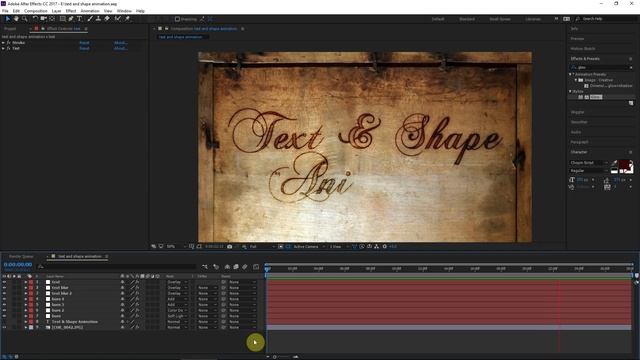This screenshot has height=360, width=640.
Task: Switch to the Standard workspace
Action: coord(467,19)
